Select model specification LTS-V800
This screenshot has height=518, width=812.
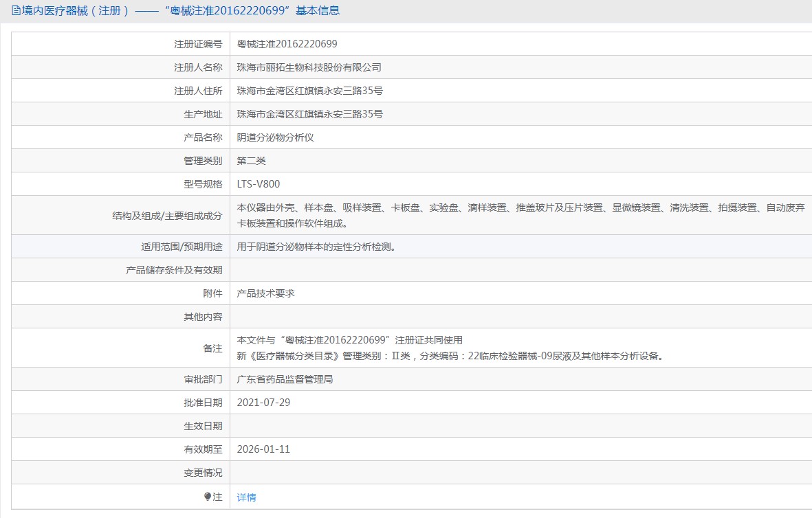point(258,184)
